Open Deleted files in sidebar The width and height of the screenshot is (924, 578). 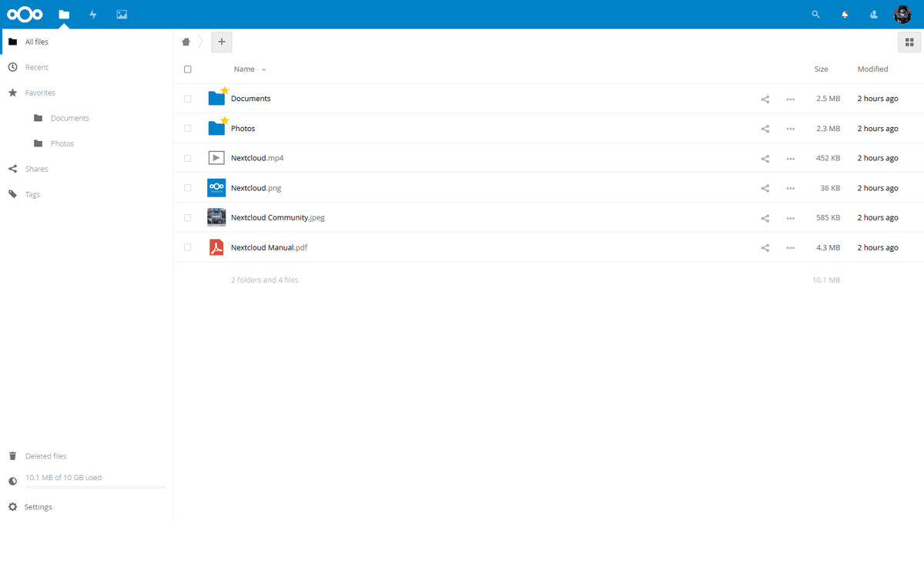coord(86,456)
